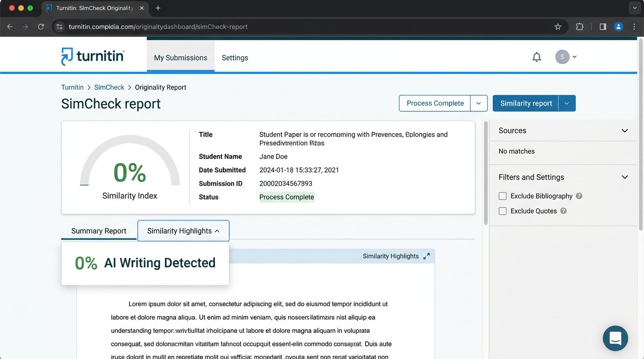The width and height of the screenshot is (644, 359).
Task: Expand the Similarity Highlights fullscreen arrows icon
Action: click(x=426, y=256)
